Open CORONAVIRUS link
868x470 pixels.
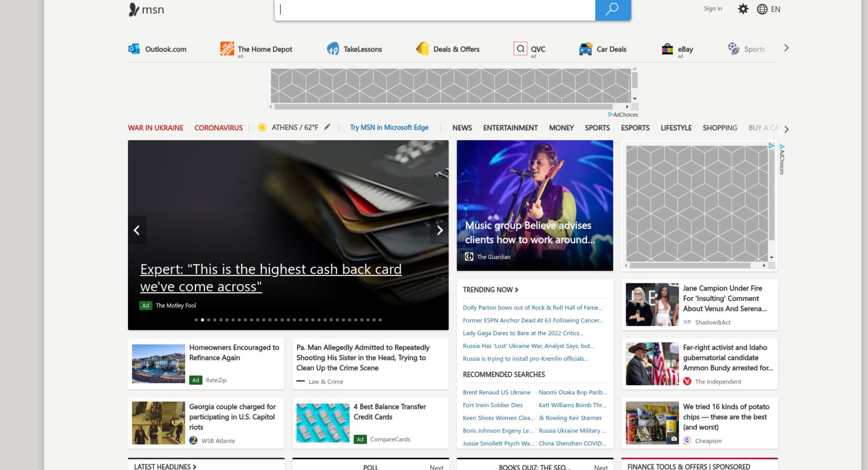218,128
